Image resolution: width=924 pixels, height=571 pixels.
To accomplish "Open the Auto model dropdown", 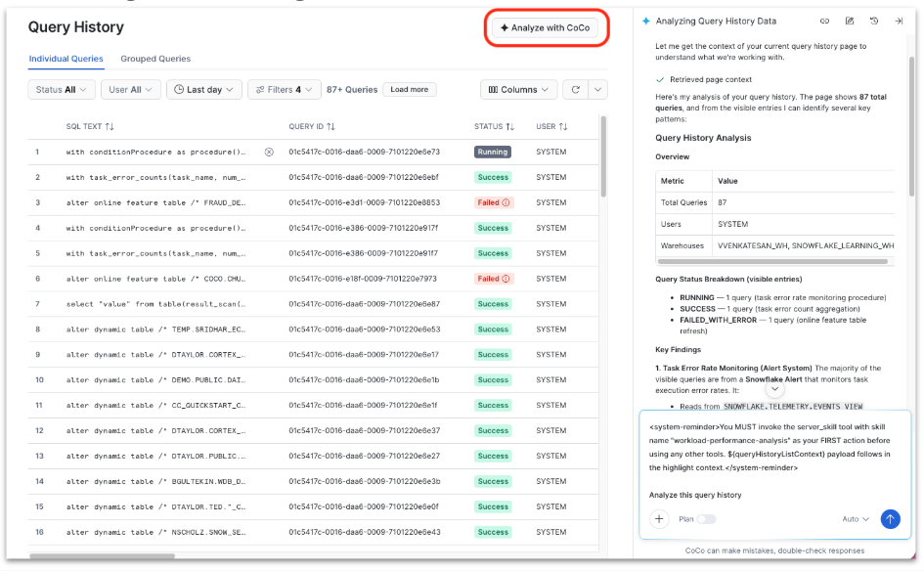I will click(855, 519).
